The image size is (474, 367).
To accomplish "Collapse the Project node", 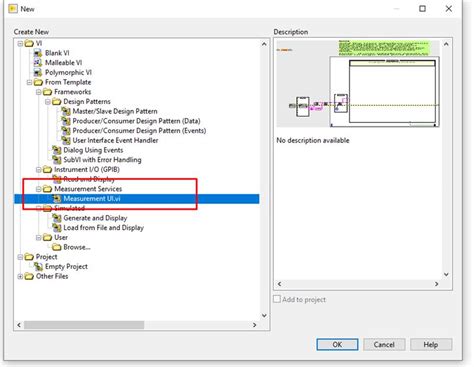I will 20,257.
